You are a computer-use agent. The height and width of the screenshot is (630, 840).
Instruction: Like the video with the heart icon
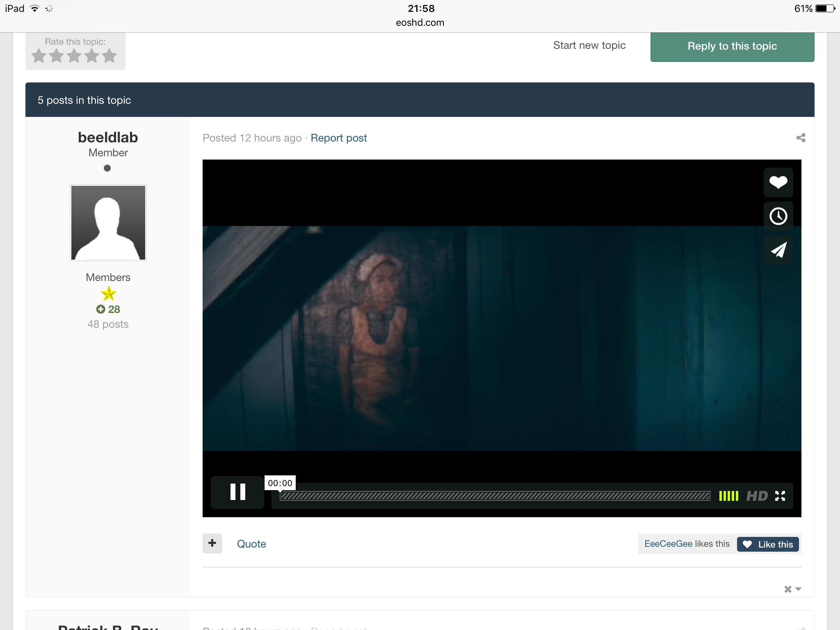click(778, 182)
